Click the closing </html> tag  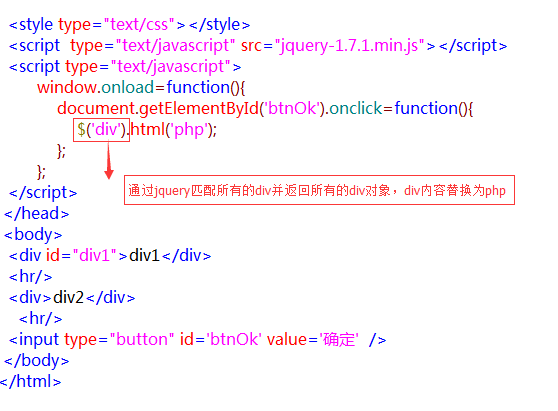click(31, 381)
